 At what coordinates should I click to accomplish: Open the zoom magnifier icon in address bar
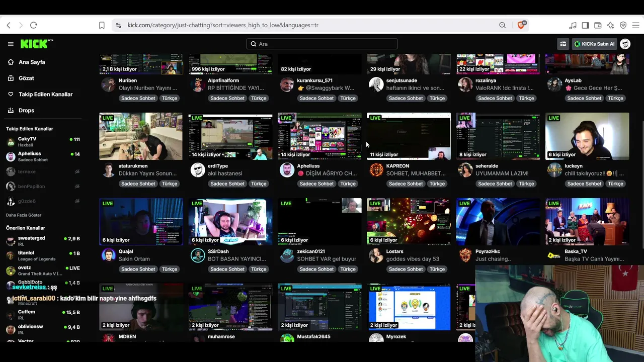tap(502, 25)
